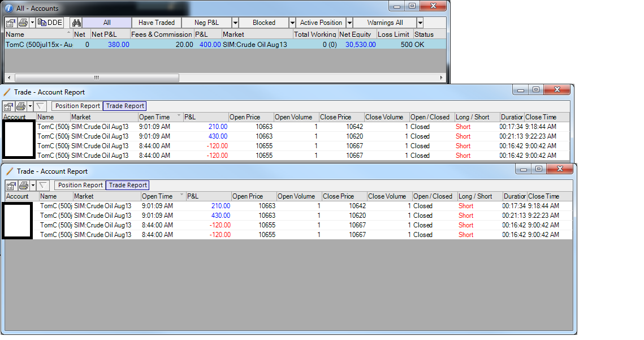Image resolution: width=644 pixels, height=340 pixels.
Task: Maximize the front Trade - Account Report window
Action: pyautogui.click(x=539, y=169)
